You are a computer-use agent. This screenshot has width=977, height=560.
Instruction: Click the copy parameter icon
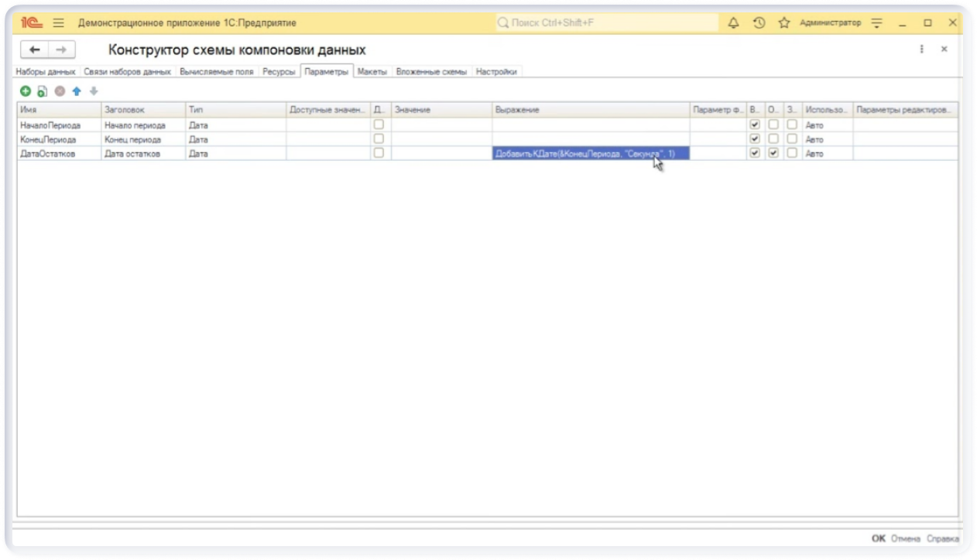tap(43, 91)
